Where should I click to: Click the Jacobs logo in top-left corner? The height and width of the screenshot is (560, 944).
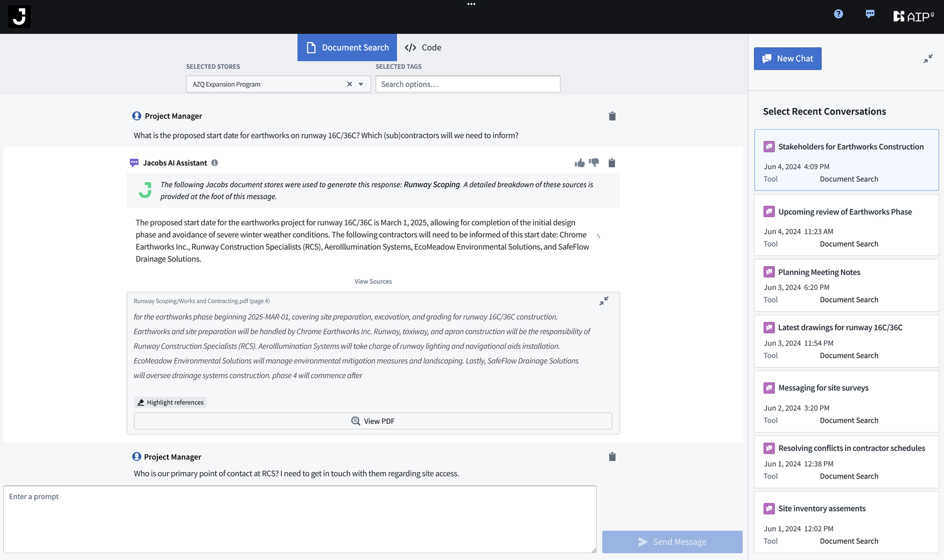click(18, 17)
